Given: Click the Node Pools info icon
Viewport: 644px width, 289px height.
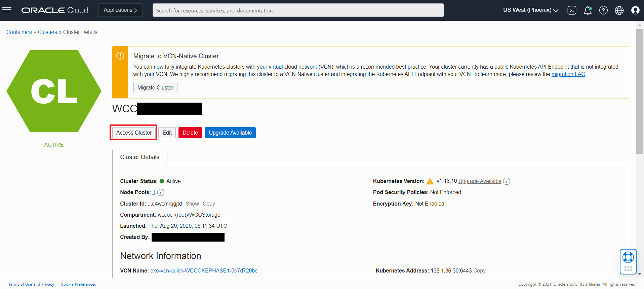Looking at the screenshot, I should tap(161, 192).
